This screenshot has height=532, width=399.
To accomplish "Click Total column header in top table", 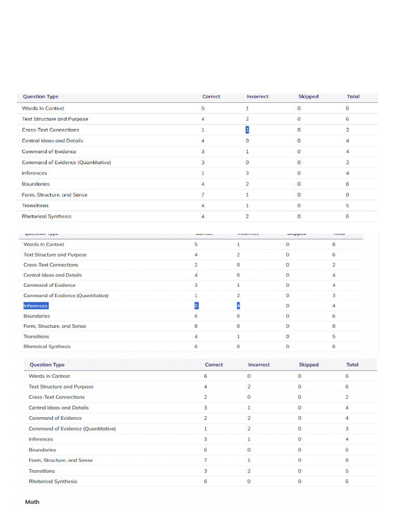I will 353,97.
